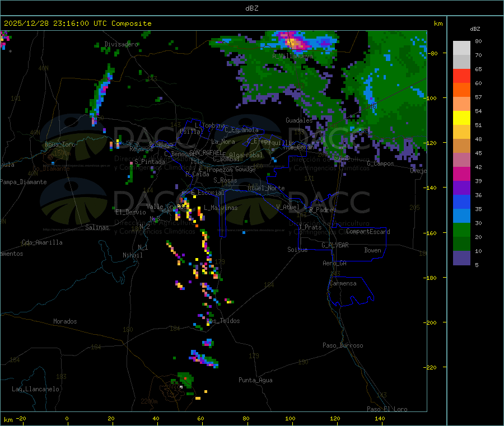Select the Soitue label
Image resolution: width=504 pixels, height=426 pixels.
[297, 250]
